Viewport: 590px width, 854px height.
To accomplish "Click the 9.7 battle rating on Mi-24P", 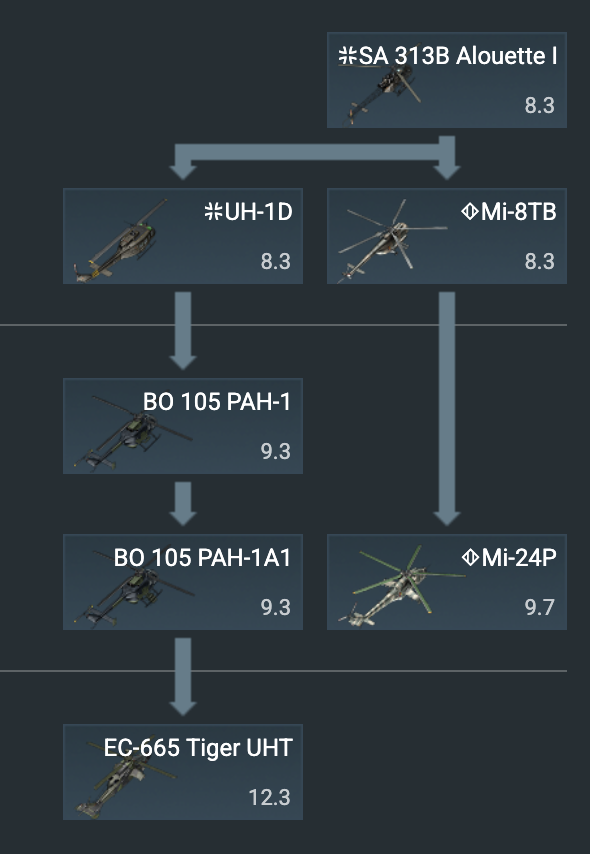I will click(x=540, y=607).
